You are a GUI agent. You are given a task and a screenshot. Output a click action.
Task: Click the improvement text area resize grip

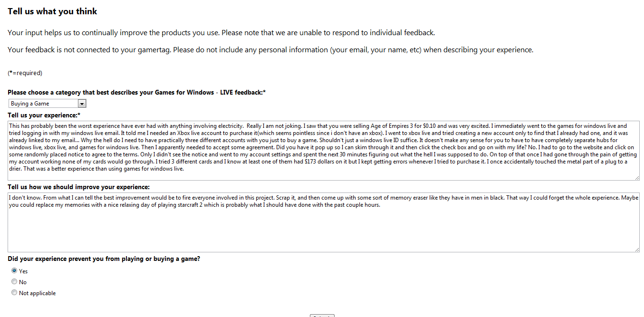[637, 250]
